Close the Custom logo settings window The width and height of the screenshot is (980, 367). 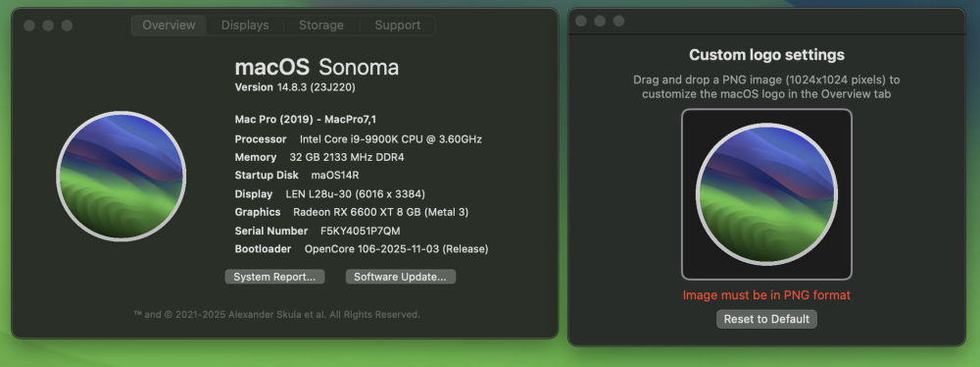580,21
